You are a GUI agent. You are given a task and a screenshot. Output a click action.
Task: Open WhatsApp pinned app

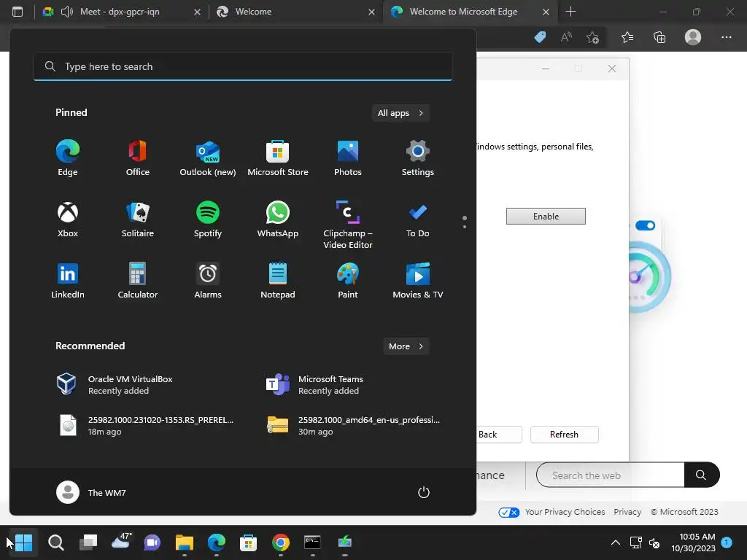point(278,219)
